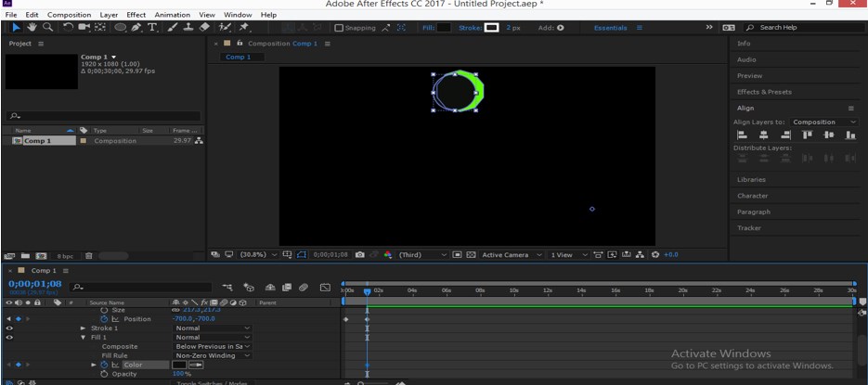Viewport: 868px width, 385px height.
Task: Open the Active Camera view dropdown
Action: [x=512, y=255]
